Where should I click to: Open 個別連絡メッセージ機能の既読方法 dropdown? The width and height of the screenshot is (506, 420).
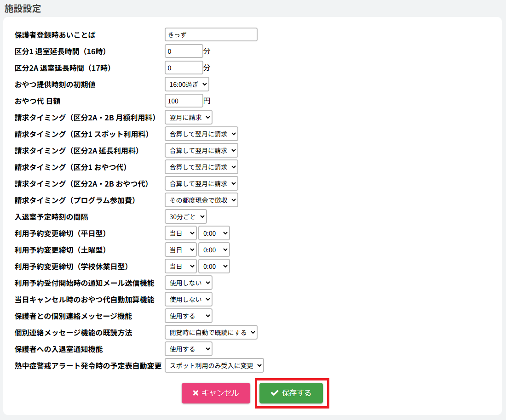point(211,332)
